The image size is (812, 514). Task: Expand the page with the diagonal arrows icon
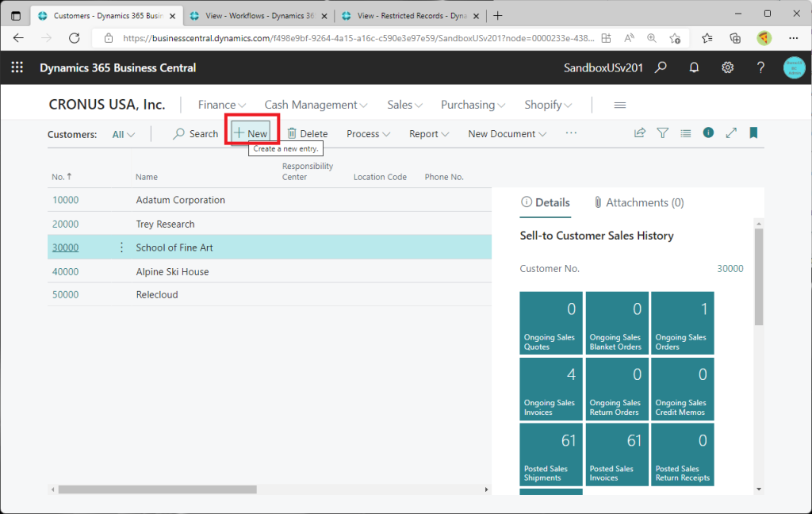point(731,133)
